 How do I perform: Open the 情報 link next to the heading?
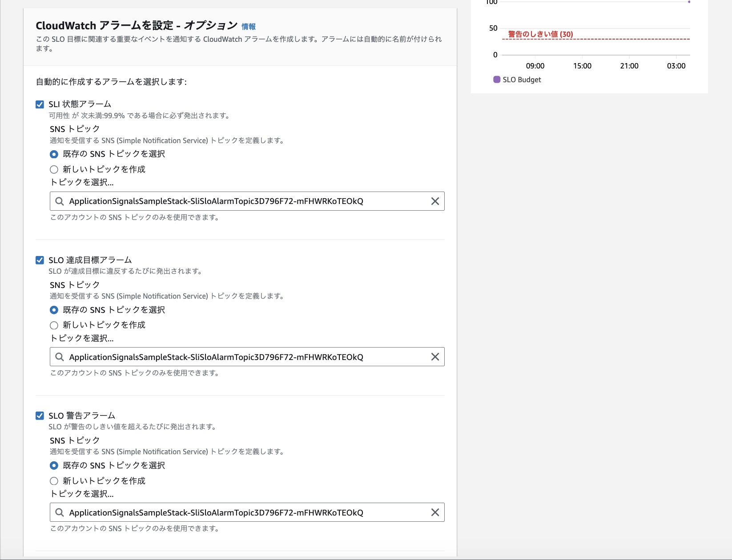249,26
